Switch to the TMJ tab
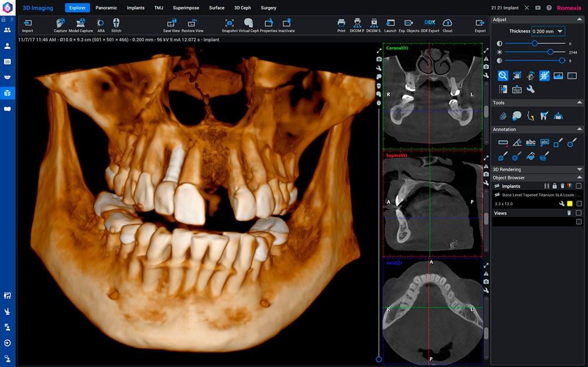The height and width of the screenshot is (367, 588). [159, 8]
